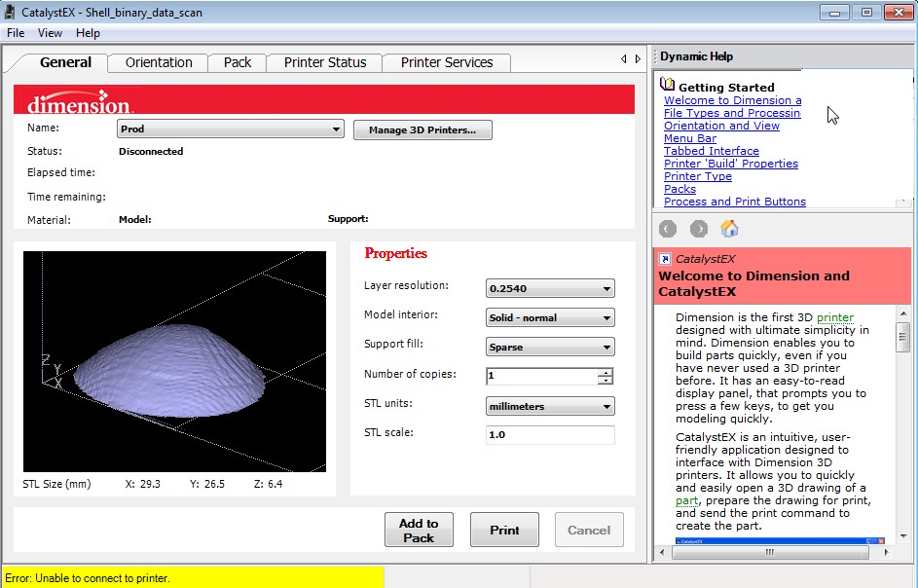Open the Welcome to Dimension help link
Screen dimensions: 918x588
(x=732, y=100)
